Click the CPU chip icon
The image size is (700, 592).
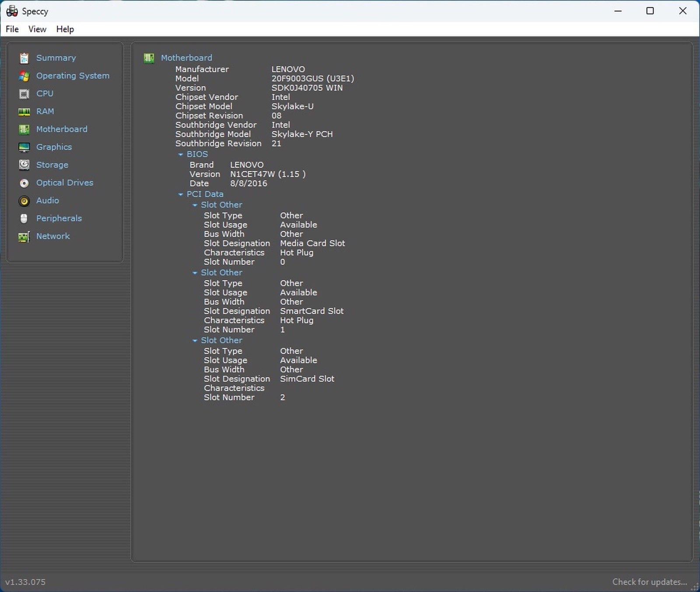pos(24,94)
